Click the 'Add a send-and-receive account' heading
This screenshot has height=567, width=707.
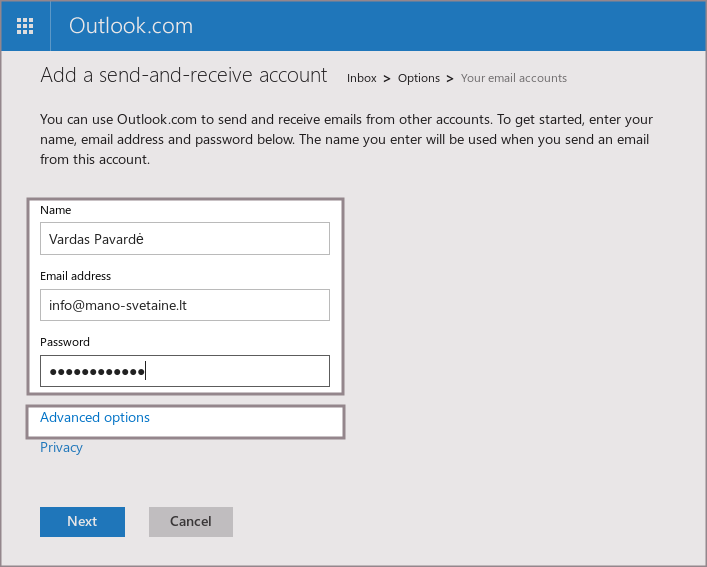tap(183, 75)
